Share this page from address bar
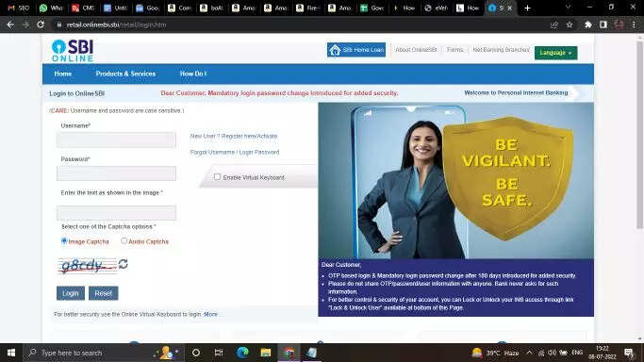Viewport: 644px width, 362px height. click(554, 25)
